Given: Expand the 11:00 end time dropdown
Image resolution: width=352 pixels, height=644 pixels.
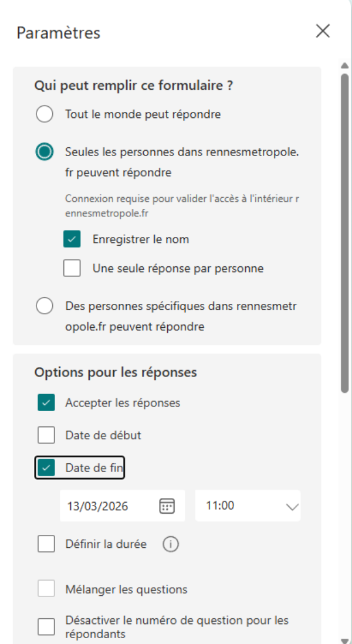Looking at the screenshot, I should click(292, 506).
